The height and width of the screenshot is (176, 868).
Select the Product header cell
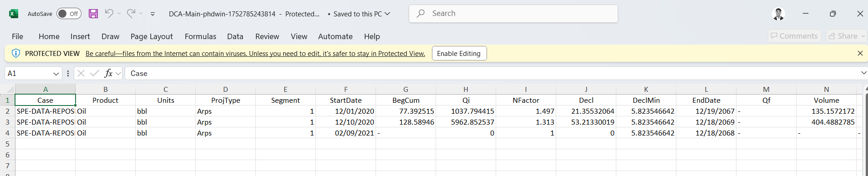[106, 100]
